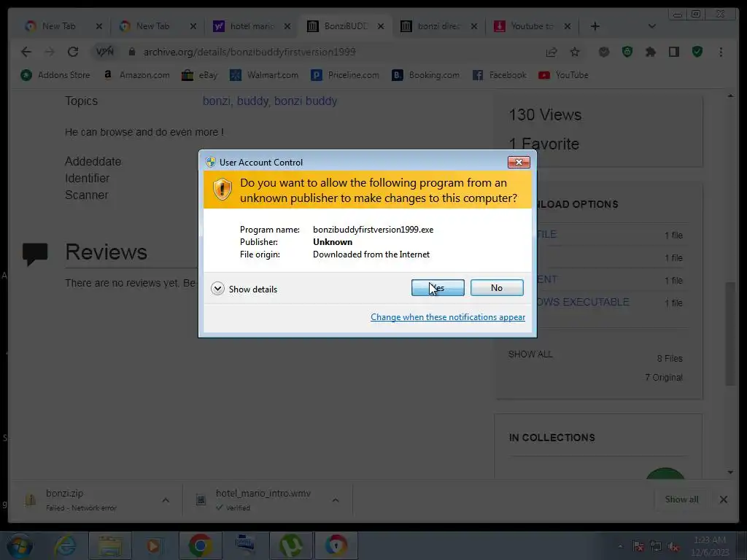Viewport: 747px width, 560px height.
Task: Click the page vertical scrollbar
Action: 730,333
